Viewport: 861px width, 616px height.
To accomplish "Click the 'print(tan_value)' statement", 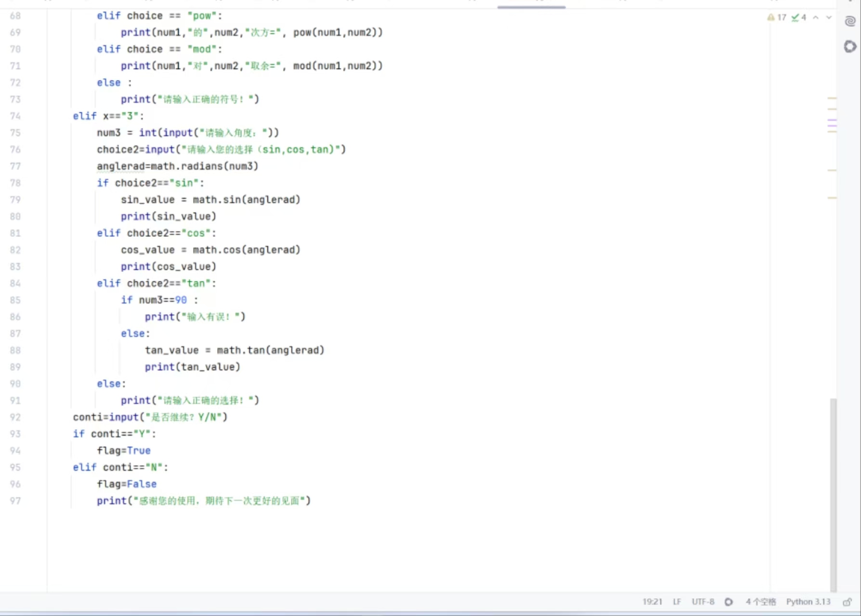I will 193,367.
